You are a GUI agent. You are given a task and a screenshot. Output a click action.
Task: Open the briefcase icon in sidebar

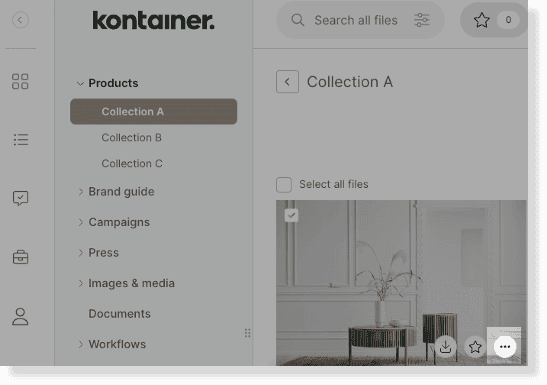pos(20,257)
